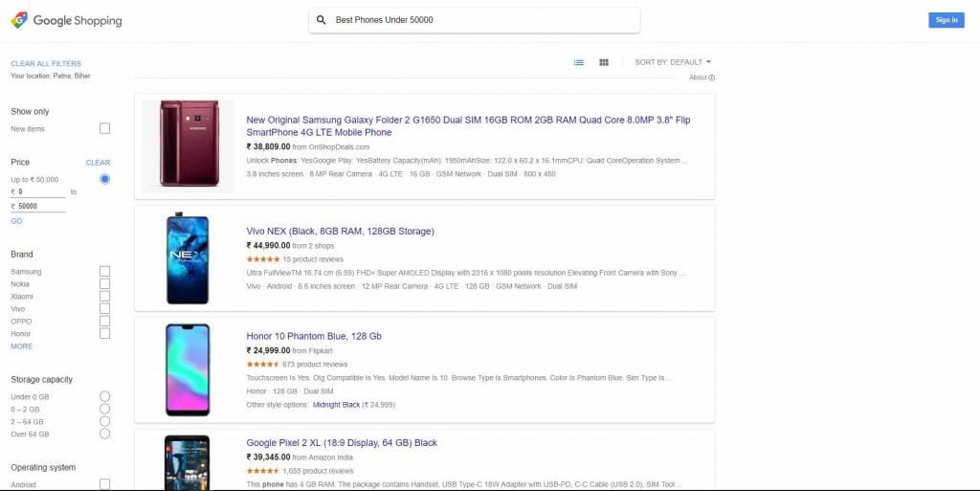
Task: Open Google Pixel 2 XL product link
Action: pos(342,443)
